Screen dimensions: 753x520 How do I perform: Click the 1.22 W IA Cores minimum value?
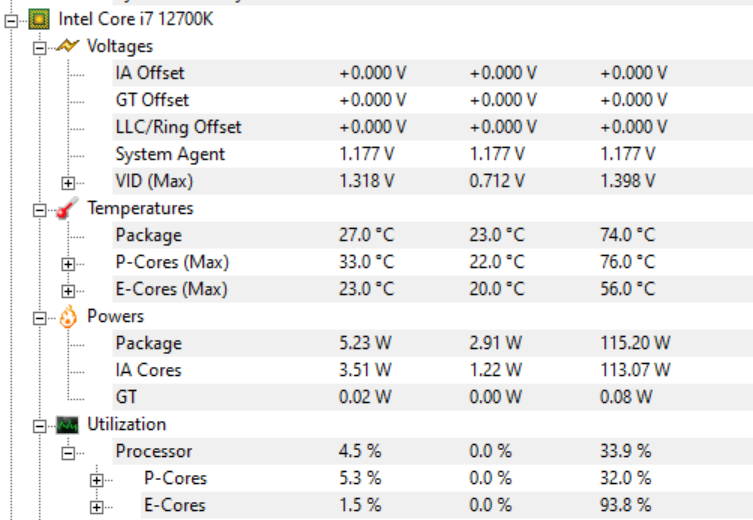(x=495, y=370)
